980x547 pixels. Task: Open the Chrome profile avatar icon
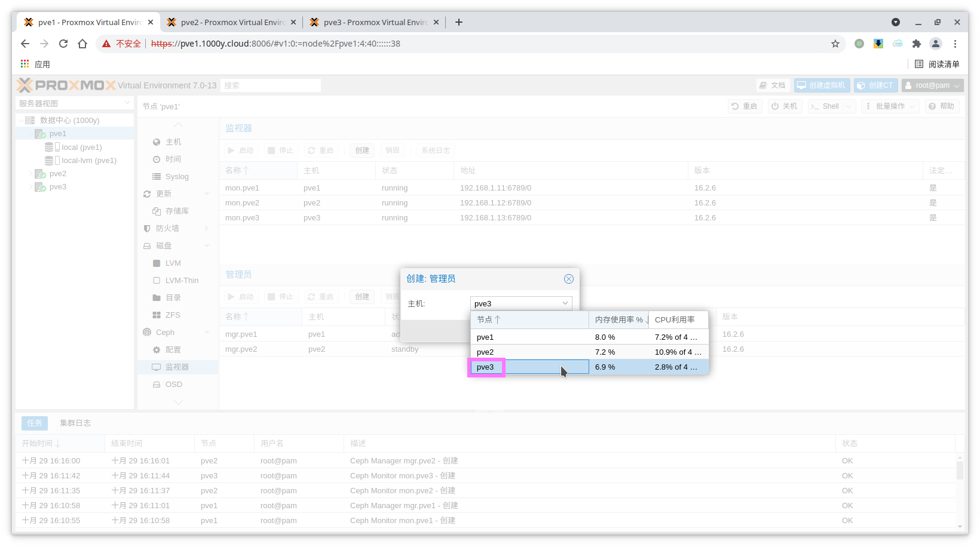(x=936, y=44)
